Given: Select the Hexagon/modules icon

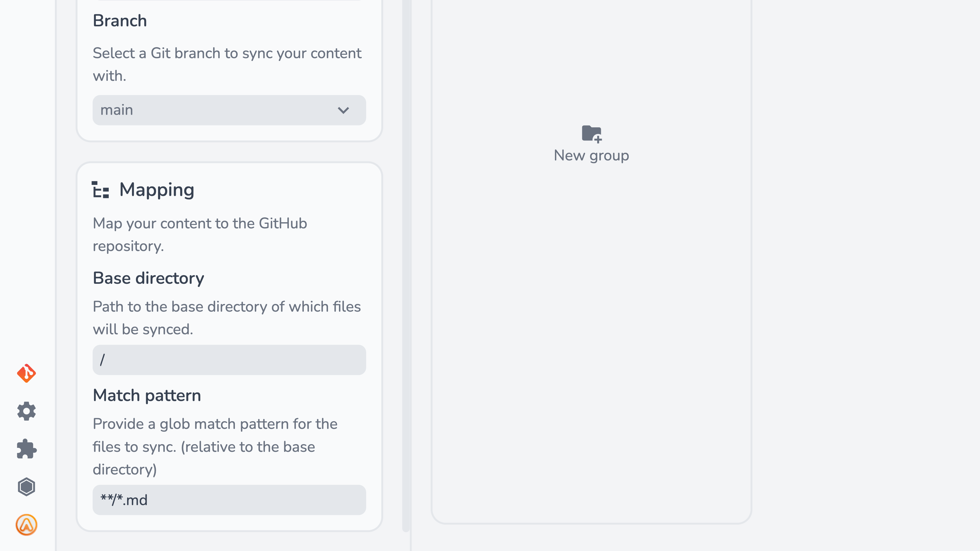Looking at the screenshot, I should pos(27,487).
